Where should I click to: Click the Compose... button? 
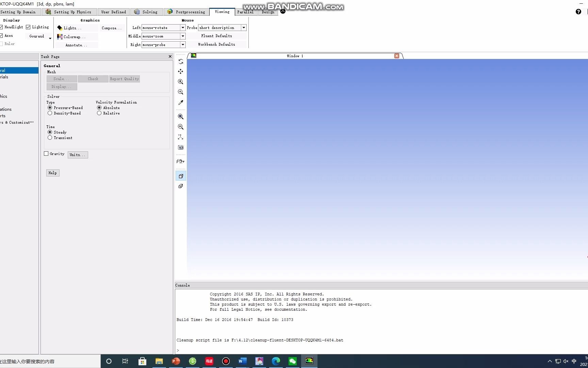[111, 28]
